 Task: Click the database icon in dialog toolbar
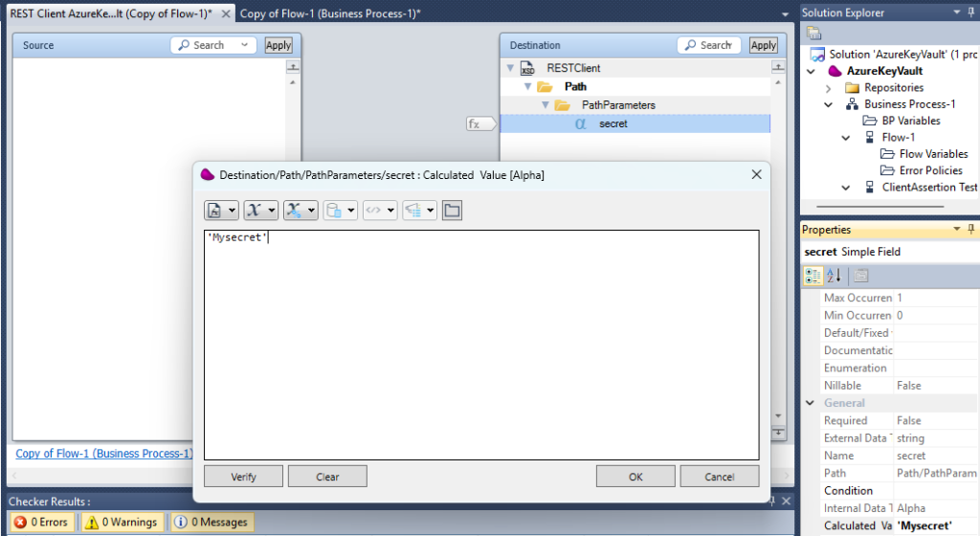pos(333,210)
